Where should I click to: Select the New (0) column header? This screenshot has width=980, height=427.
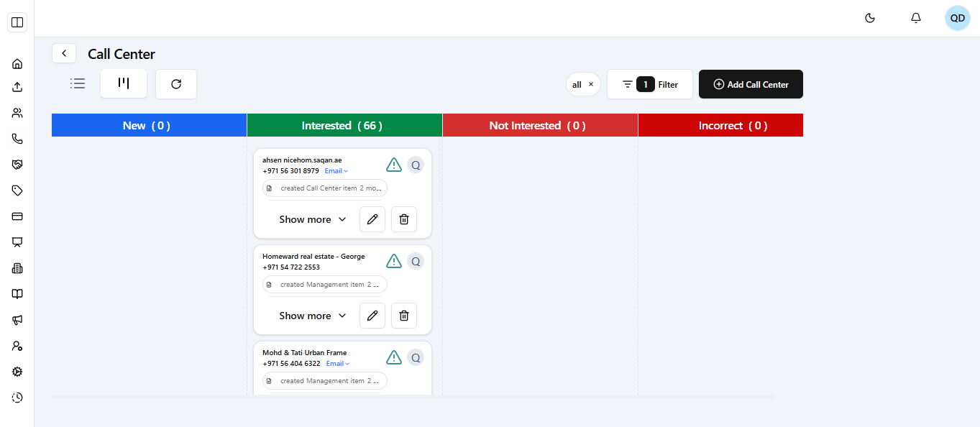(x=149, y=125)
